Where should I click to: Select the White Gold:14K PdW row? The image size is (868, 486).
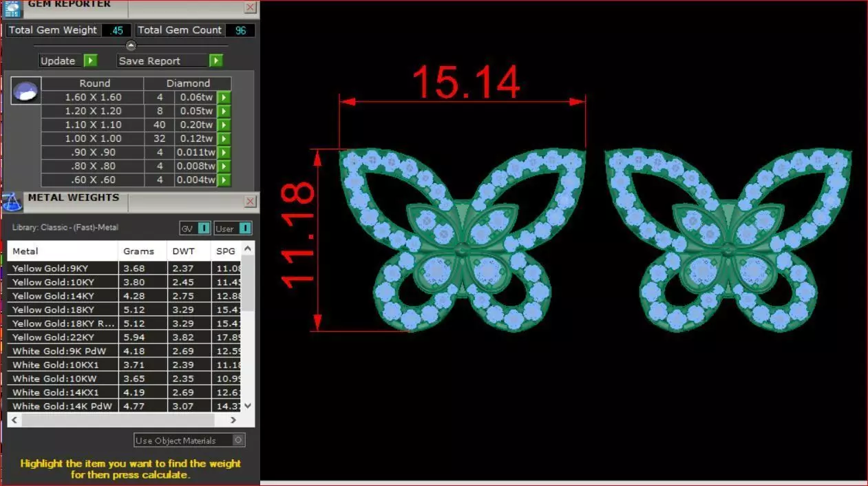[x=125, y=406]
